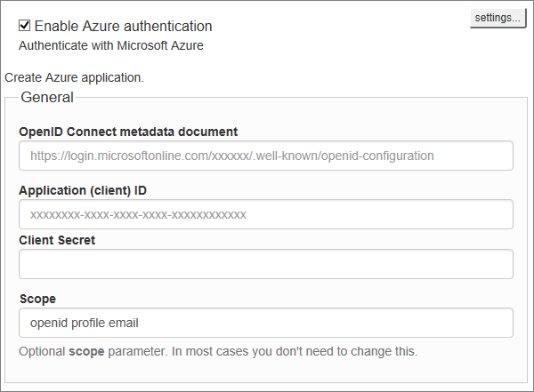Click the 'Enable Azure authentication' label text

pos(124,26)
